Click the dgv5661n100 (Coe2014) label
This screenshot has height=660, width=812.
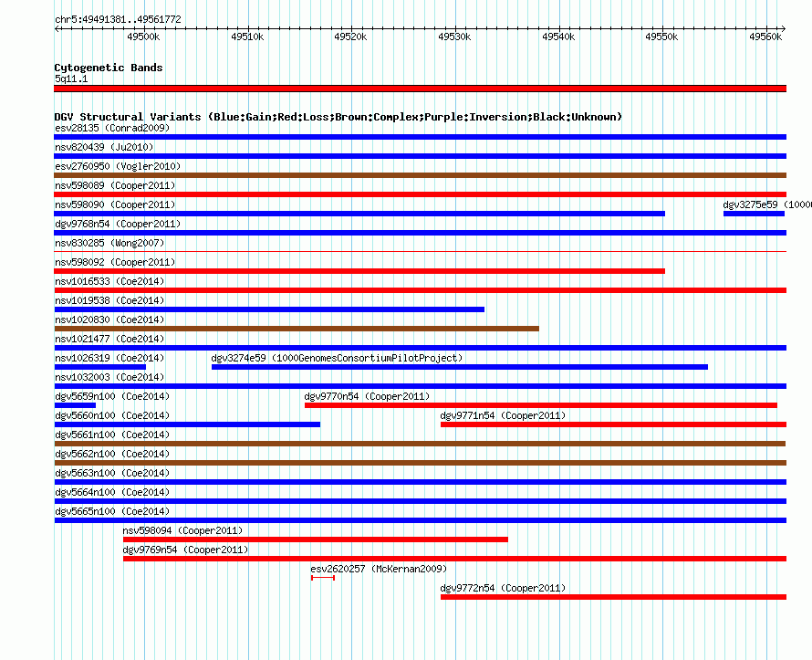[x=112, y=435]
